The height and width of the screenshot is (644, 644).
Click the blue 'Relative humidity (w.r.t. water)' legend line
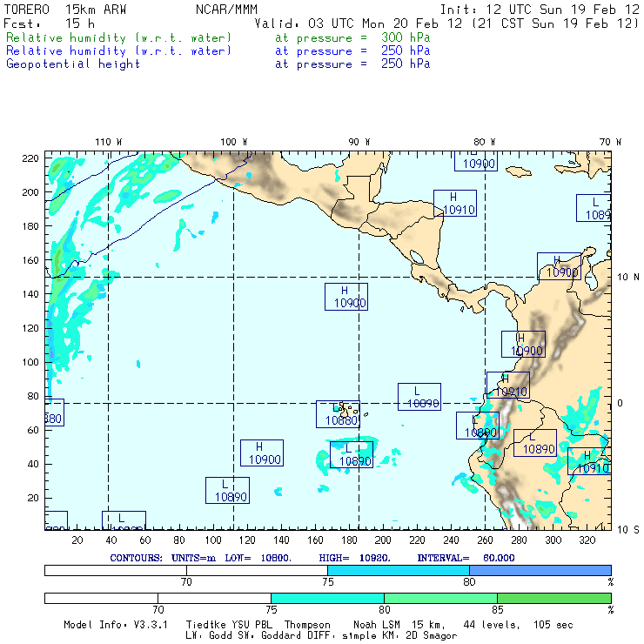click(x=118, y=51)
